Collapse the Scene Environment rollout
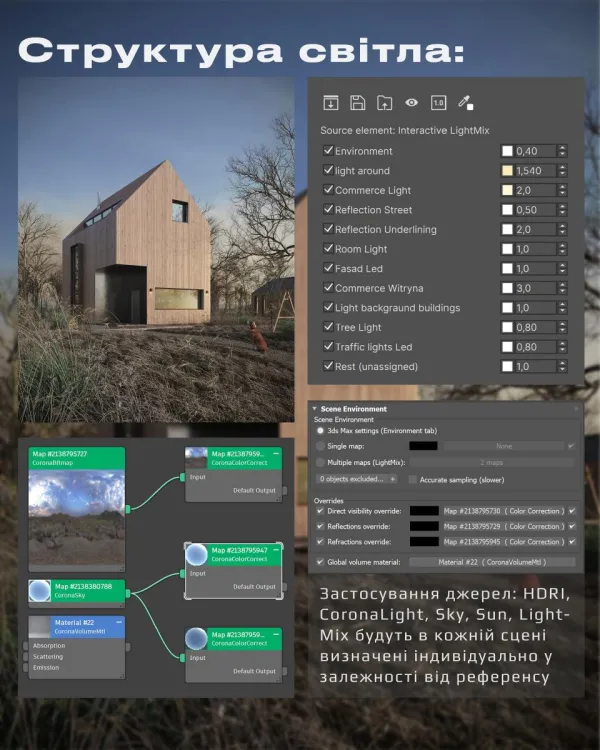The width and height of the screenshot is (600, 750). point(314,409)
